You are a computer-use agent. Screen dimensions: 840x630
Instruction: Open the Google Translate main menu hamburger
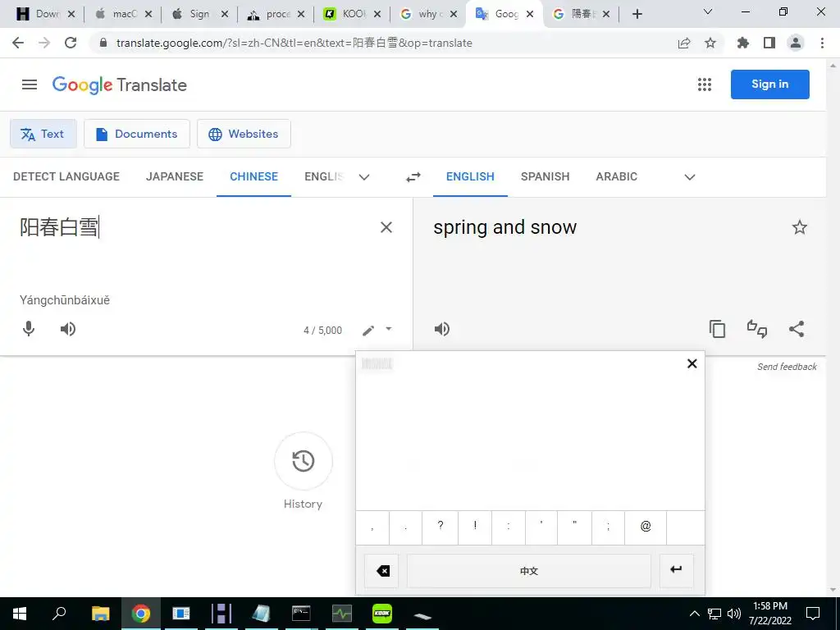pyautogui.click(x=30, y=84)
